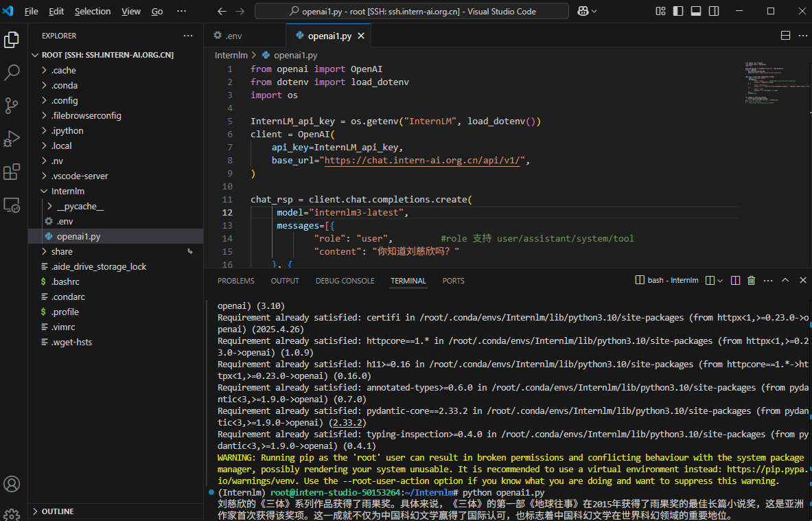The height and width of the screenshot is (521, 812).
Task: Open the Customize Layout icon
Action: point(660,11)
